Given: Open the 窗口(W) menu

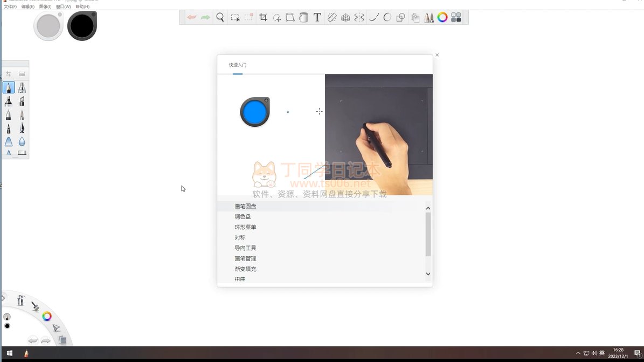Looking at the screenshot, I should (x=63, y=6).
